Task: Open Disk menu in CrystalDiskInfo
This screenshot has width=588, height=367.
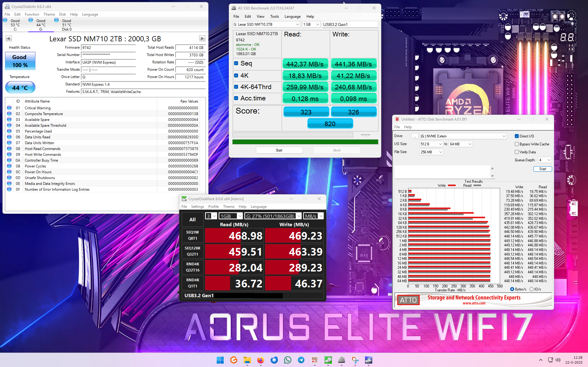Action: (x=63, y=14)
